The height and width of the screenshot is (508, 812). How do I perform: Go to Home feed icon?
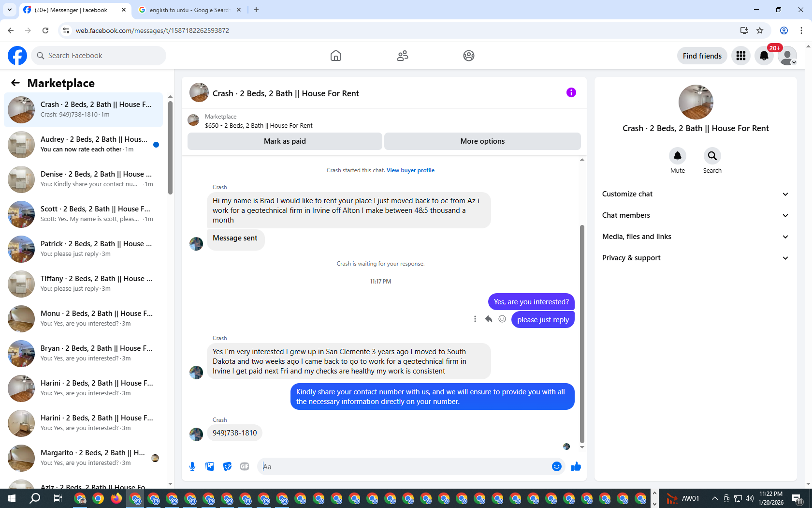pyautogui.click(x=336, y=56)
